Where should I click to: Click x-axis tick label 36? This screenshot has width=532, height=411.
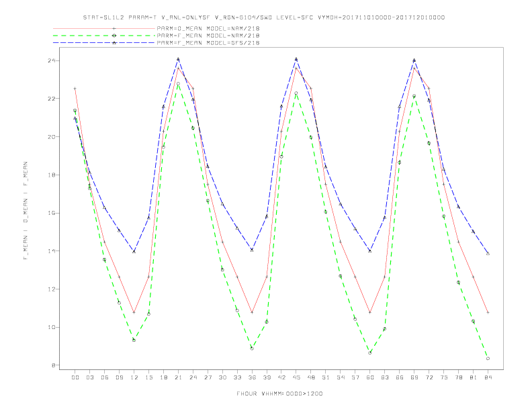(x=252, y=377)
